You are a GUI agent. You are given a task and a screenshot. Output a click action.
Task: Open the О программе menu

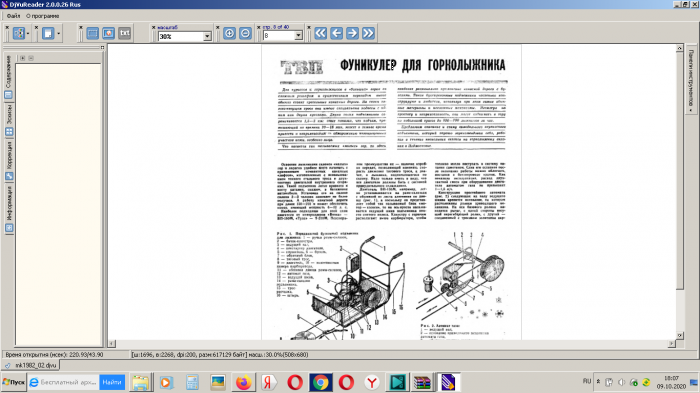click(x=42, y=16)
